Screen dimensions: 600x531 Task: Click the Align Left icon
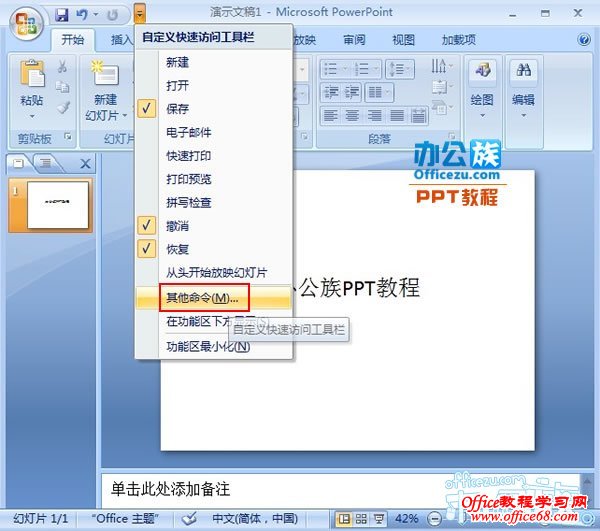click(x=331, y=115)
